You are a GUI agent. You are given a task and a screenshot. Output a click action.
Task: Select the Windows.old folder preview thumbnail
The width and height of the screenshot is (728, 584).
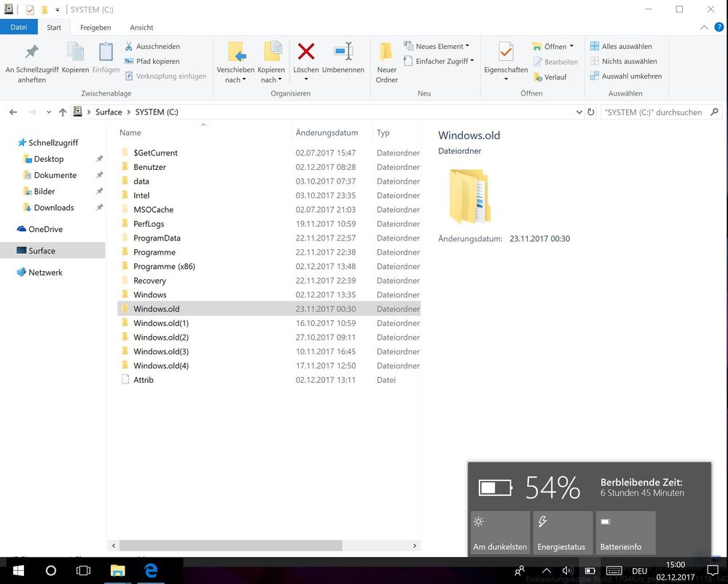(469, 196)
